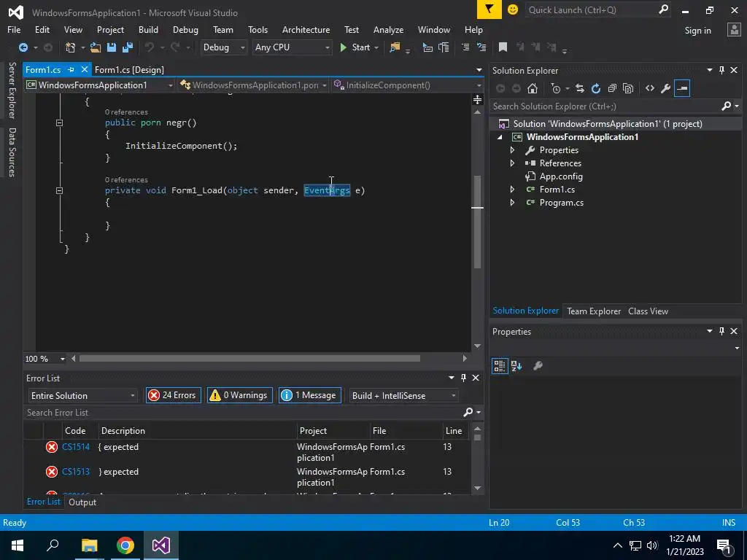Click Pending Changes Filter clock icon
This screenshot has width=747, height=560.
(556, 88)
